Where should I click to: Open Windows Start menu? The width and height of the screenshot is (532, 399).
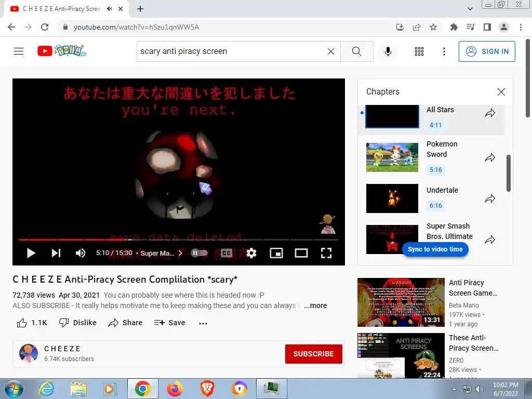click(14, 389)
